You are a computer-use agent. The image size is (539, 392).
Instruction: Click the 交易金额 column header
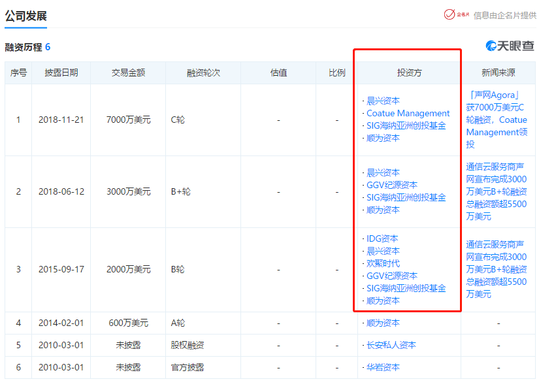[x=128, y=73]
